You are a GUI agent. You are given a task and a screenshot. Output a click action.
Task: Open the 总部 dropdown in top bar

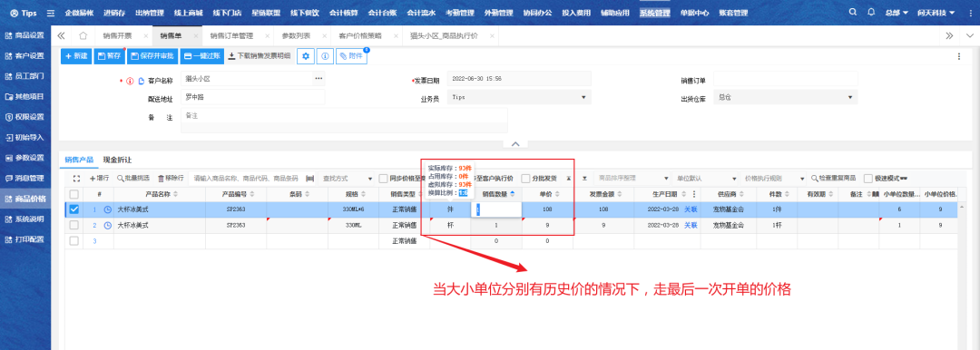(x=896, y=13)
